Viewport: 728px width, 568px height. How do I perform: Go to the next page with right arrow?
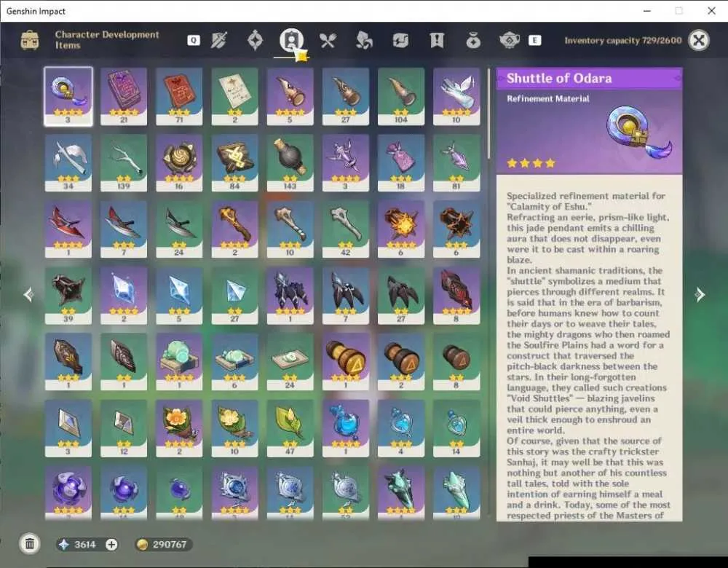point(700,294)
